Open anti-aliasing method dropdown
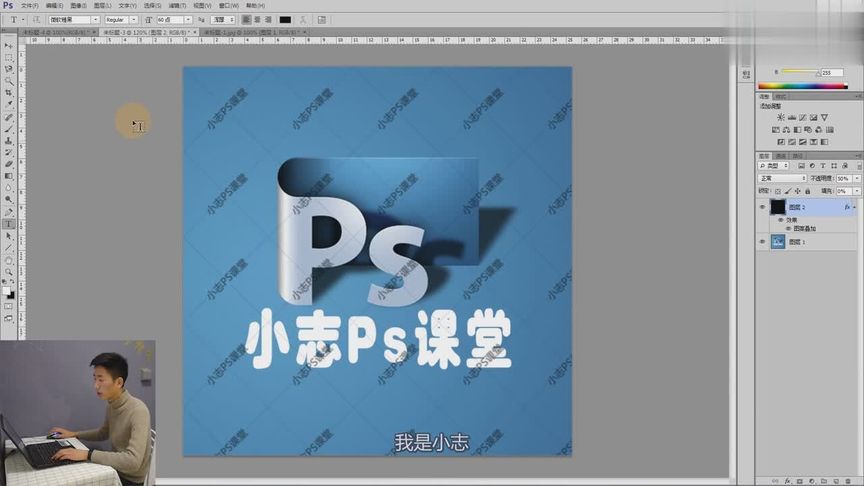 click(223, 20)
